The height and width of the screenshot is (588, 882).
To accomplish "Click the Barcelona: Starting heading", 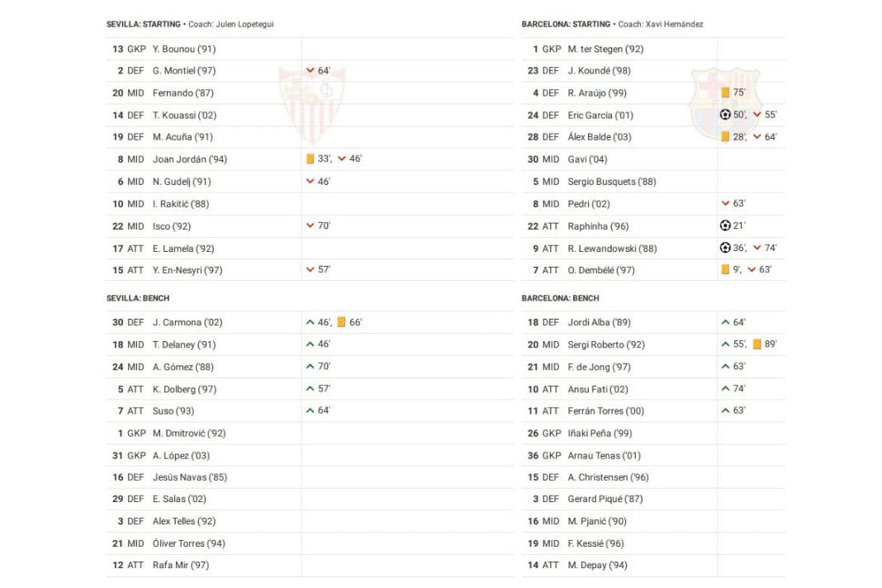I will (566, 24).
